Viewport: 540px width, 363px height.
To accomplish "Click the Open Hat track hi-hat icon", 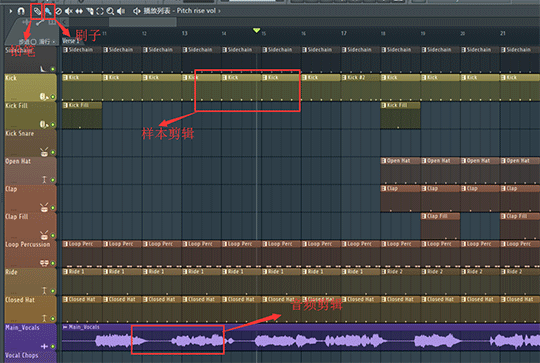I will pyautogui.click(x=44, y=179).
